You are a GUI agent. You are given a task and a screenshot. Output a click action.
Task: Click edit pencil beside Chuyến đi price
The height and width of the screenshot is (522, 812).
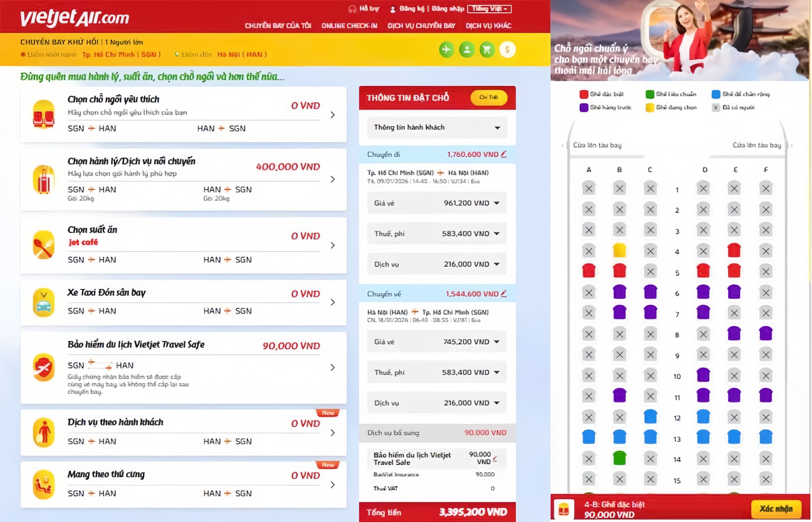(x=504, y=154)
